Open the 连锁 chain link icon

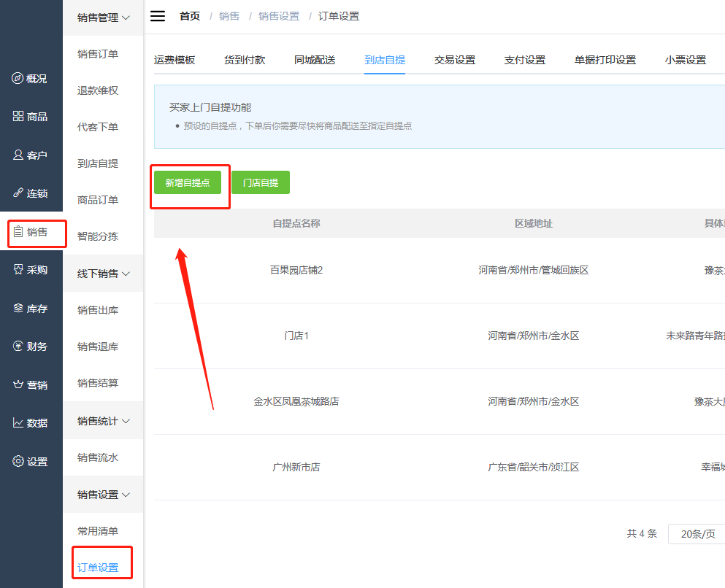(18, 193)
